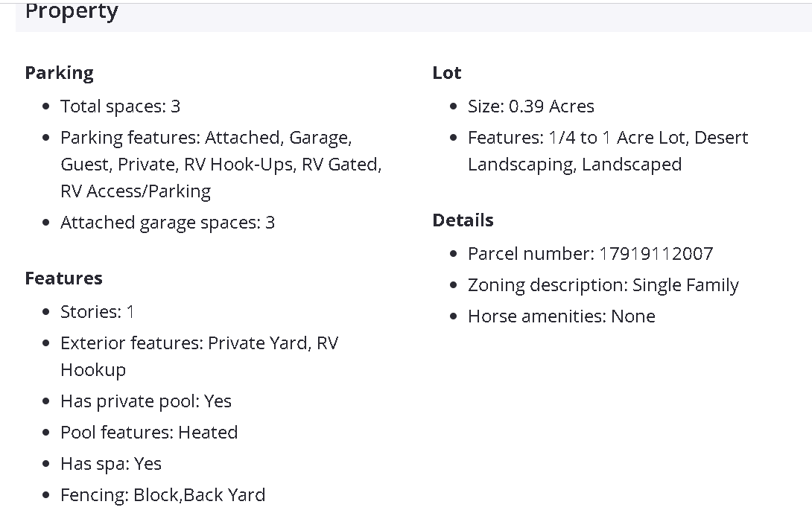
Task: Select 'Has private pool: Yes' line
Action: [x=146, y=401]
